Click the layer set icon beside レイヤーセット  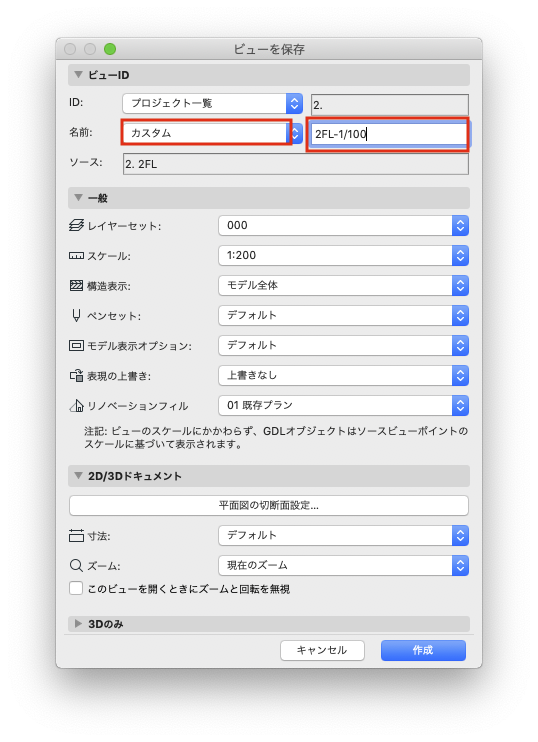pos(76,226)
